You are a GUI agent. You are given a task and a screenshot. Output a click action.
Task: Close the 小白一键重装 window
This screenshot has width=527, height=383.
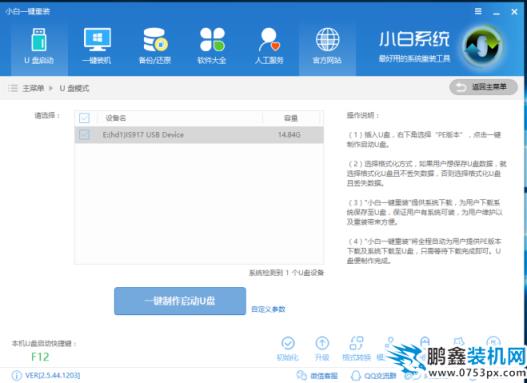point(514,12)
